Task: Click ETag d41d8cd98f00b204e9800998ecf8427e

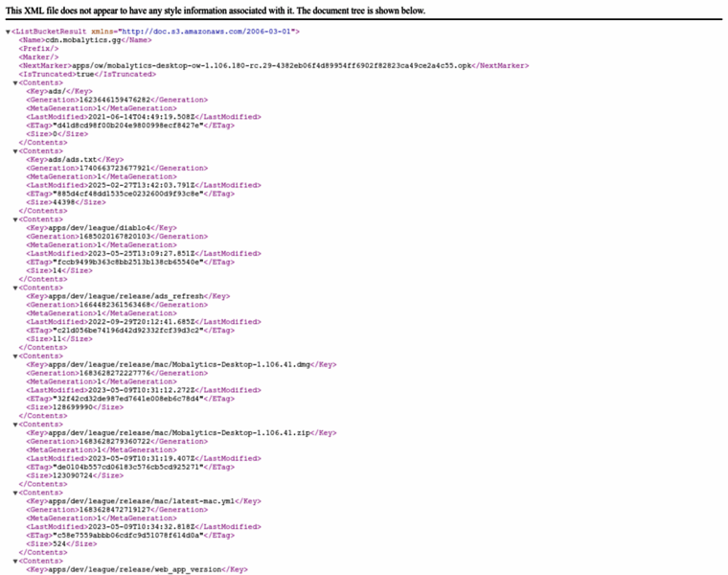Action: click(128, 126)
